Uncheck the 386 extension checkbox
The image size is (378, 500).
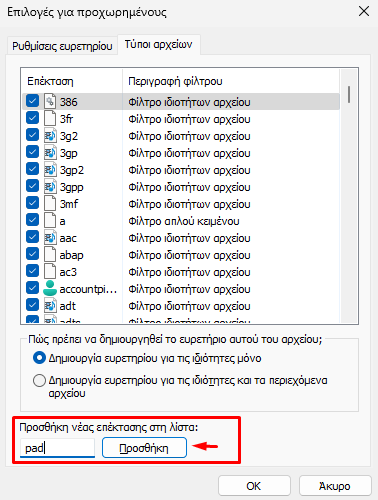[x=32, y=101]
